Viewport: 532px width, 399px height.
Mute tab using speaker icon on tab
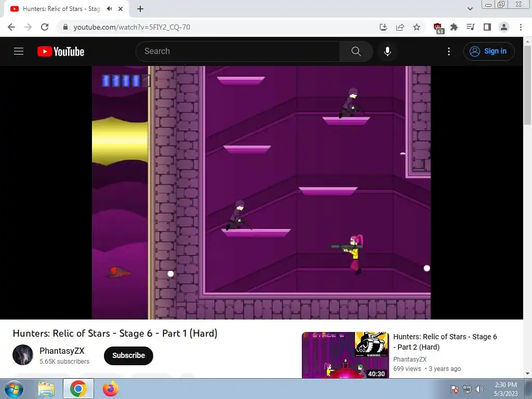(x=109, y=9)
